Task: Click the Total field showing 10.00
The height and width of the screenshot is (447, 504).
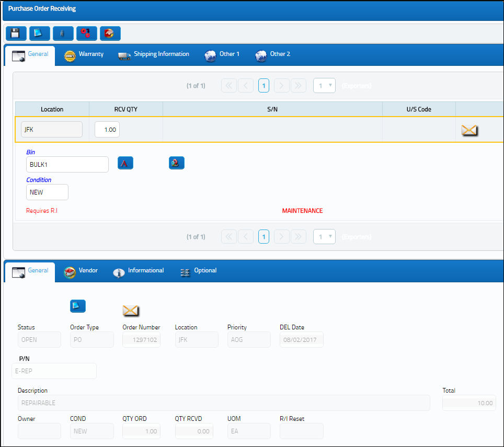Action: 469,403
